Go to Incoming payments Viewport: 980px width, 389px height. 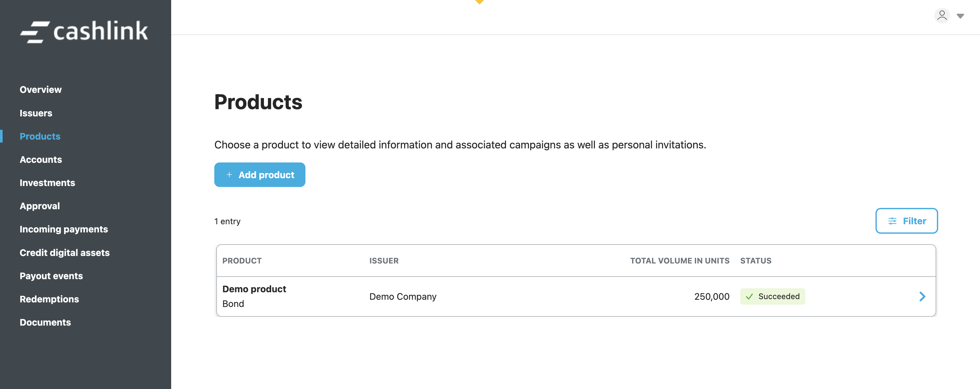pyautogui.click(x=63, y=229)
